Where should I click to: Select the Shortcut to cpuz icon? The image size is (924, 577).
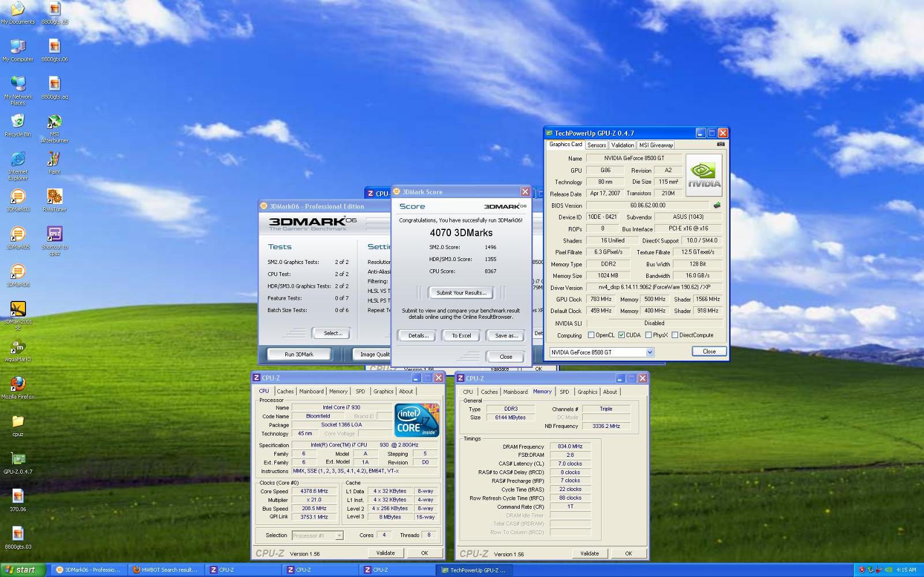[55, 241]
